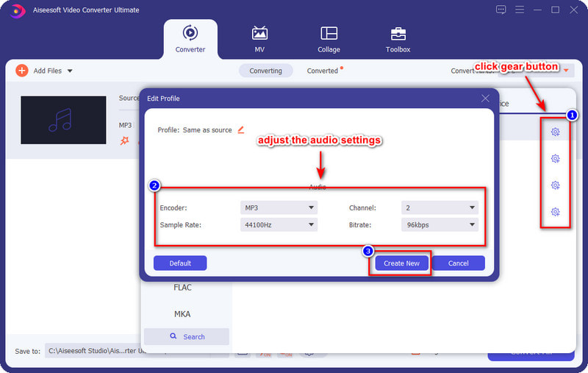This screenshot has width=588, height=373.
Task: Open the Add Files dropdown arrow
Action: tap(70, 71)
